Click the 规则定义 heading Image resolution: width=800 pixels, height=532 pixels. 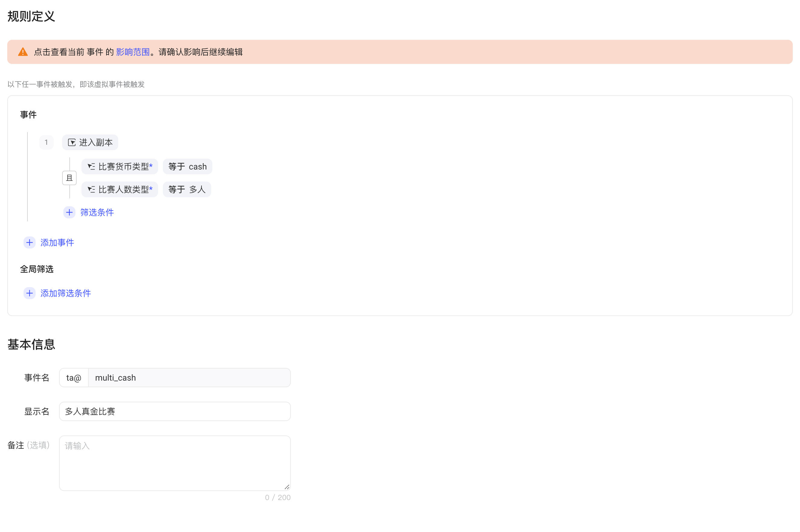point(31,16)
